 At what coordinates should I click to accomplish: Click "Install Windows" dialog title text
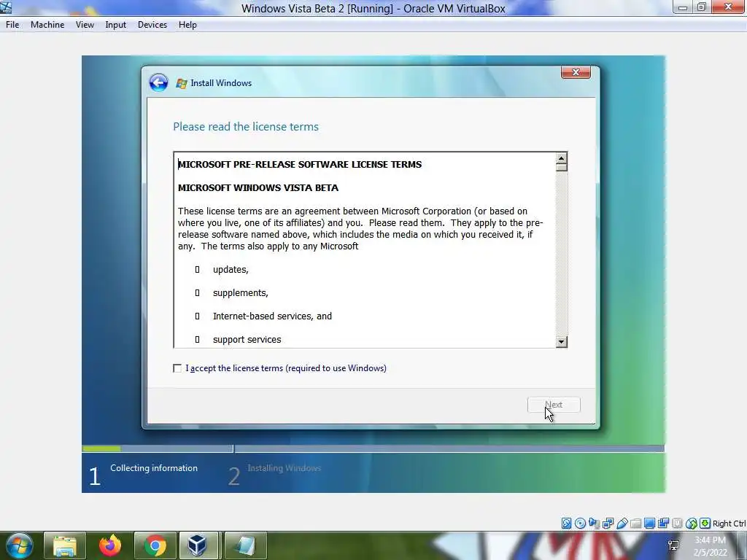click(x=221, y=83)
